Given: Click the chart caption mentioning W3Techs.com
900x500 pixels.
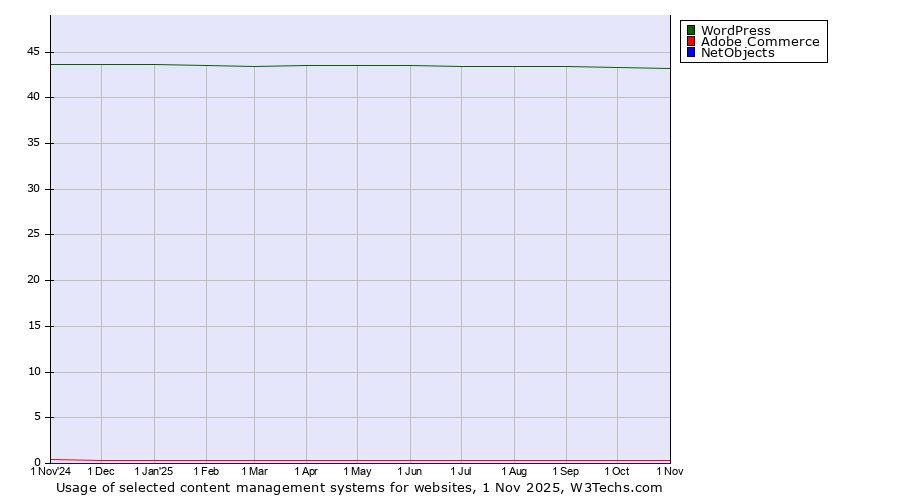Looking at the screenshot, I should coord(359,488).
